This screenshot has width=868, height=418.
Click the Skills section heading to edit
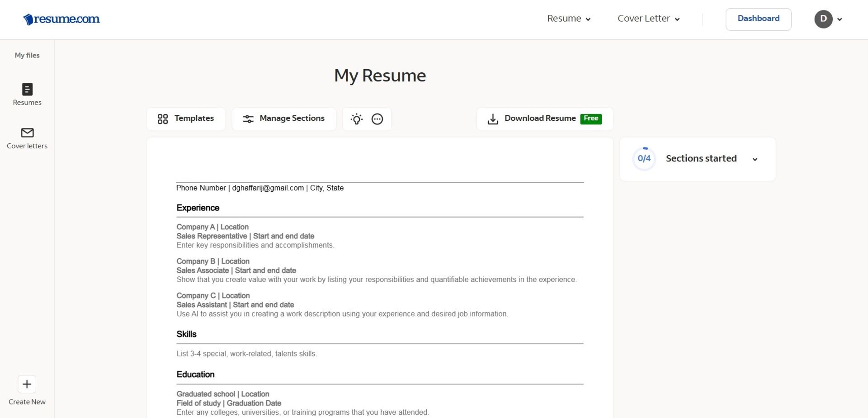186,334
